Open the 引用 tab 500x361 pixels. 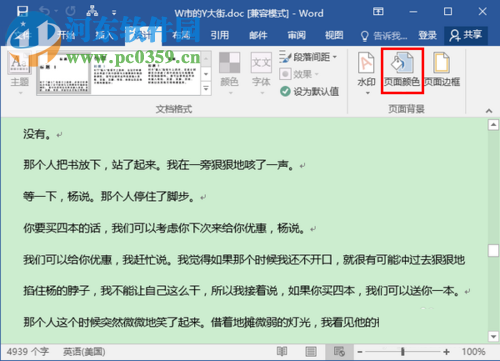220,35
